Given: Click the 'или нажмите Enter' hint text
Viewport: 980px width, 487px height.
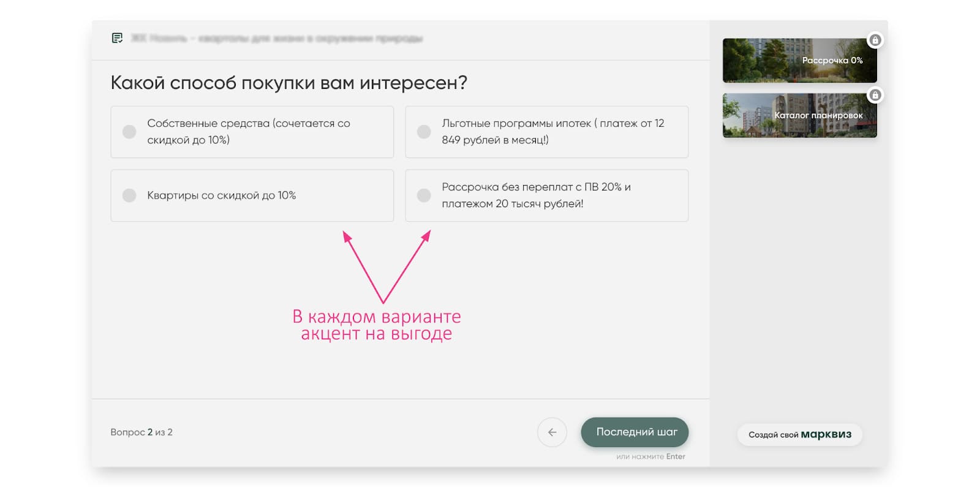Looking at the screenshot, I should pos(650,456).
